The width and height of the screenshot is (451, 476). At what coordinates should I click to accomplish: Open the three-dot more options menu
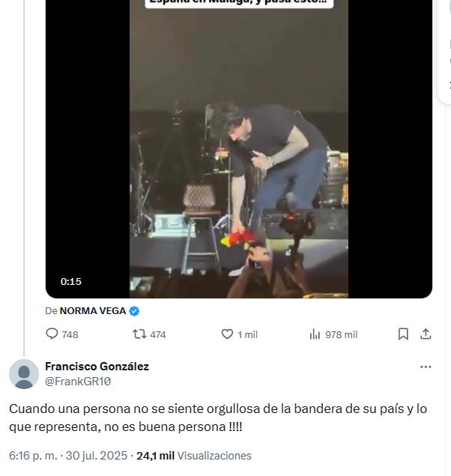(x=426, y=367)
